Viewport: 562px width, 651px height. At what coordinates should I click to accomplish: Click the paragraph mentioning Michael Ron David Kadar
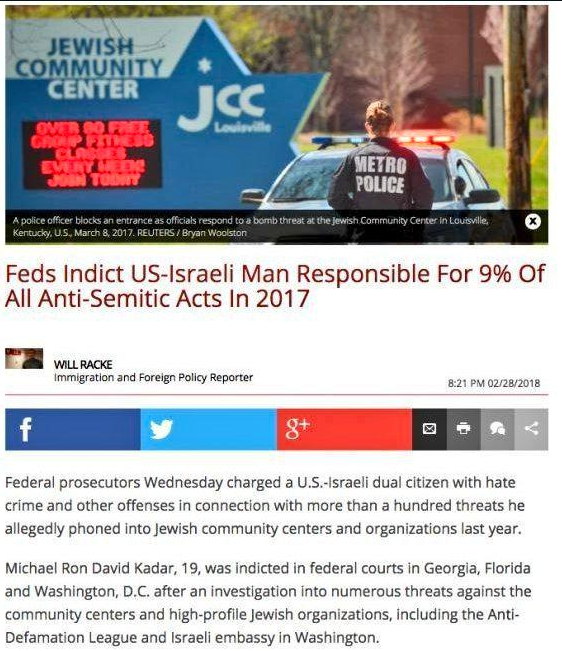point(268,602)
